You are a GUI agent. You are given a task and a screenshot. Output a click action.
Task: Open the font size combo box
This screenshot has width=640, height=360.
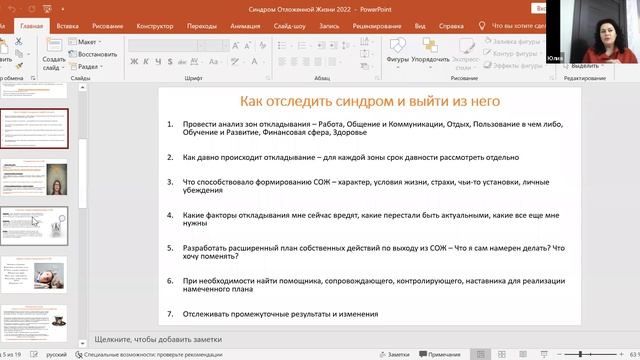[x=216, y=45]
